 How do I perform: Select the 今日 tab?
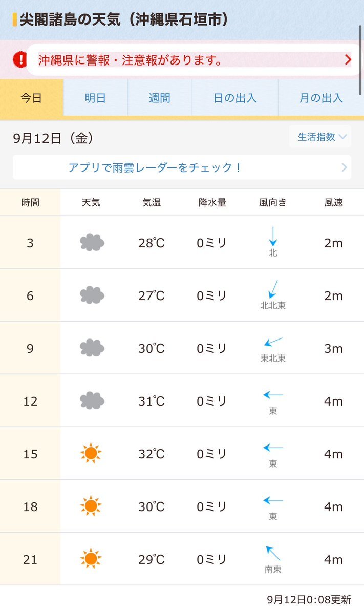click(x=31, y=98)
